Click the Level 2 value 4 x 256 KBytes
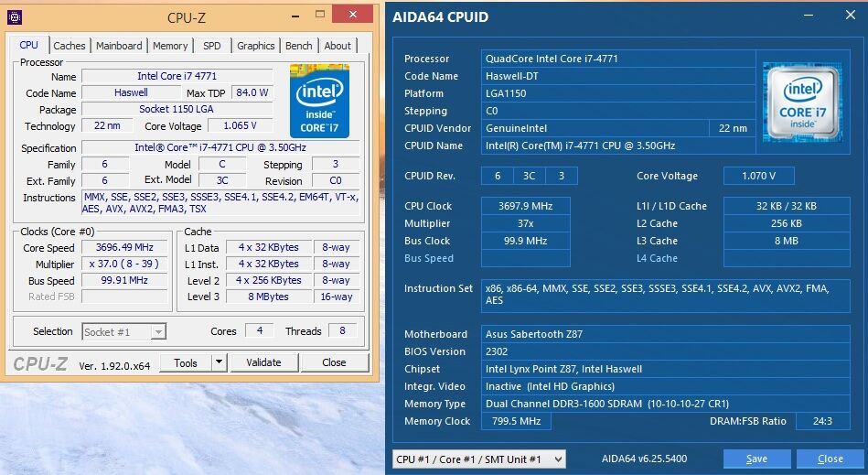 (269, 280)
